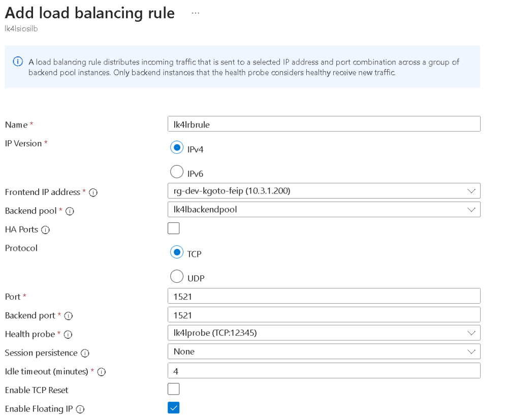
Task: Click the Idle timeout info icon
Action: click(x=101, y=372)
